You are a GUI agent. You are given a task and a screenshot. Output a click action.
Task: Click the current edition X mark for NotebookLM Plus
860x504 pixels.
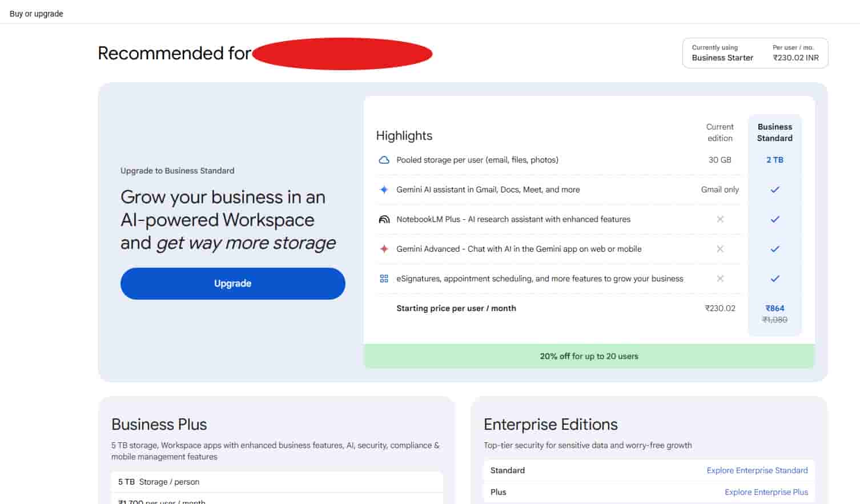click(720, 219)
